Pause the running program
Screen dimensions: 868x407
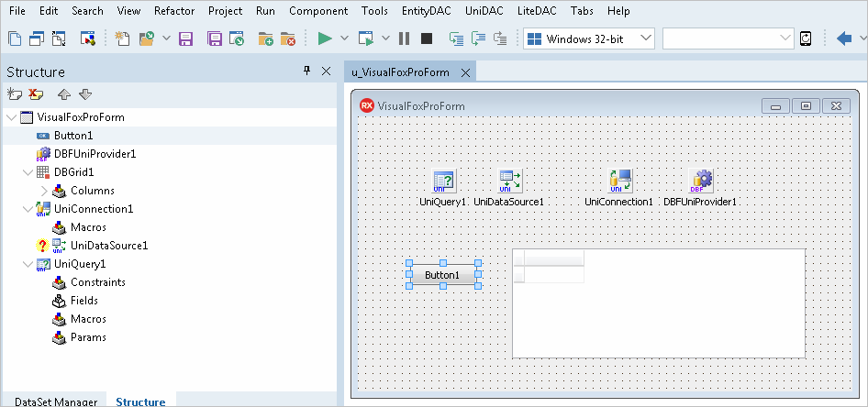coord(404,38)
